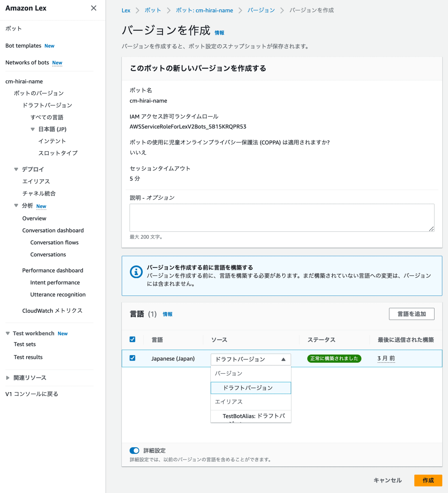Open Test sets in the sidebar
This screenshot has width=448, height=493.
(x=25, y=344)
